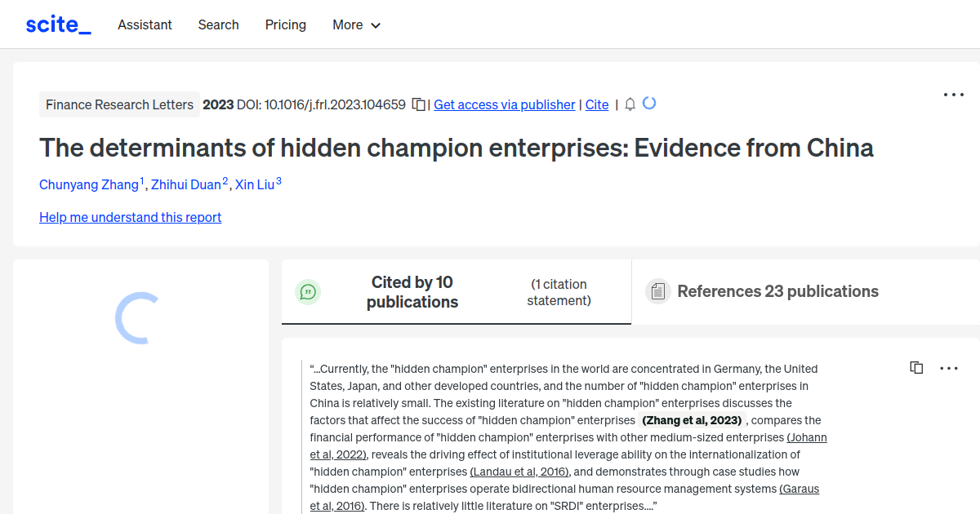Viewport: 980px width, 514px height.
Task: Click author Chunyang Zhang
Action: 90,184
